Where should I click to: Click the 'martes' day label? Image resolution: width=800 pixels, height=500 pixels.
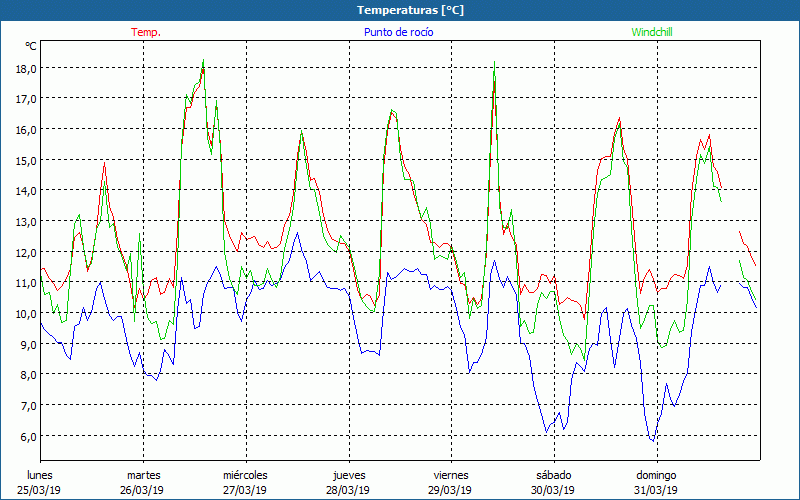coord(144,475)
